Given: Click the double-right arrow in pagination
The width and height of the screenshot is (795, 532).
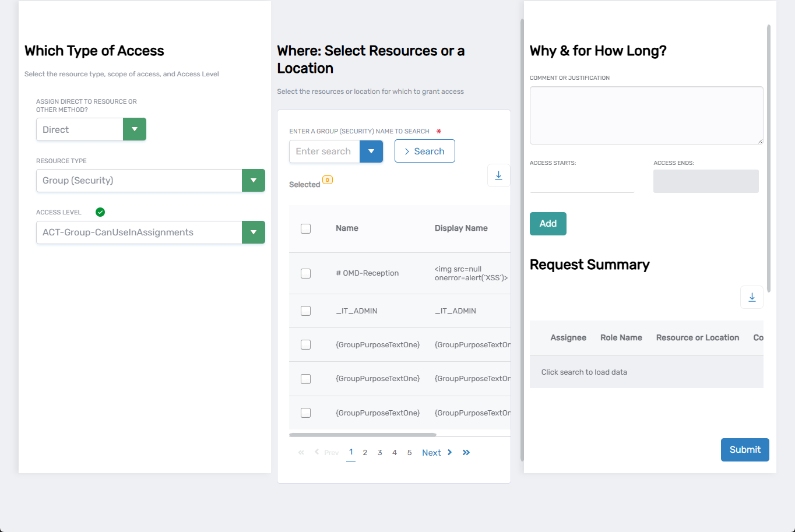Looking at the screenshot, I should coord(466,452).
